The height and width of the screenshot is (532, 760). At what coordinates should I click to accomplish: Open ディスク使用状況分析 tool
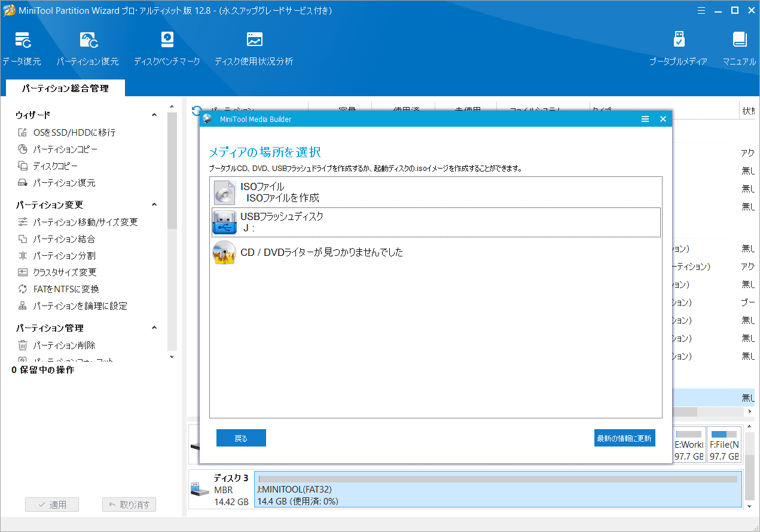[254, 48]
